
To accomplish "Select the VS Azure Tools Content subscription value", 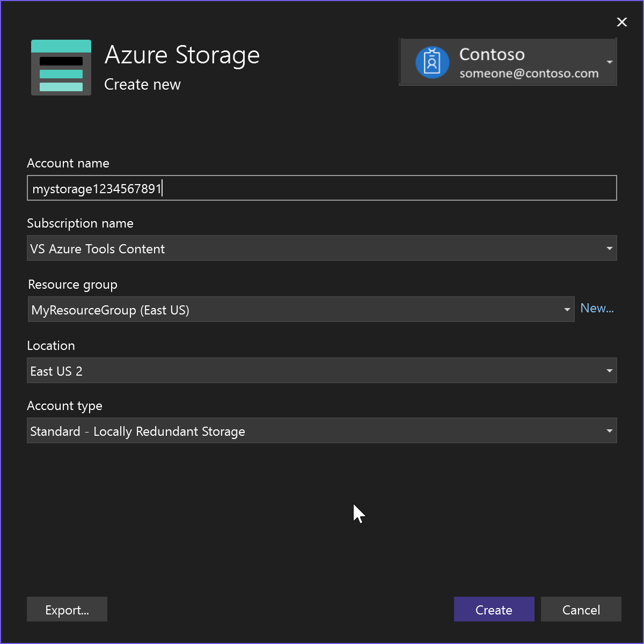I will 98,248.
